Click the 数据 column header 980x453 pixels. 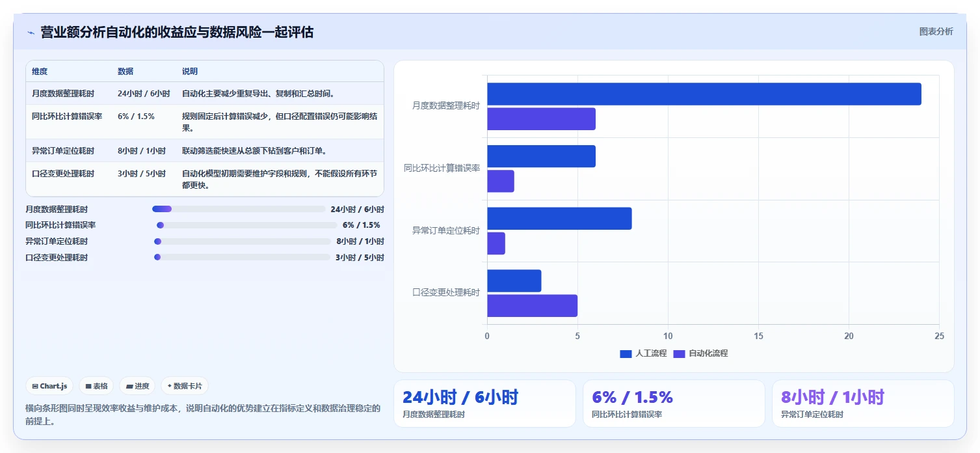pos(126,72)
